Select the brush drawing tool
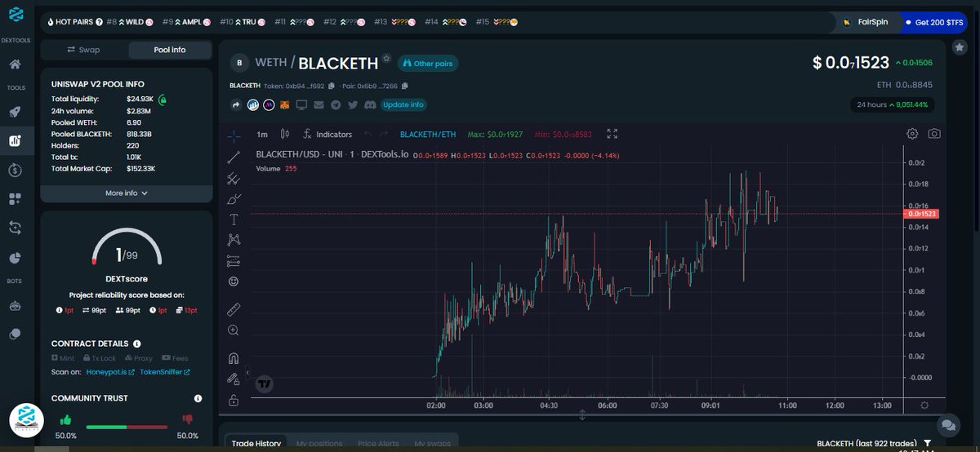This screenshot has width=980, height=452. point(234,198)
